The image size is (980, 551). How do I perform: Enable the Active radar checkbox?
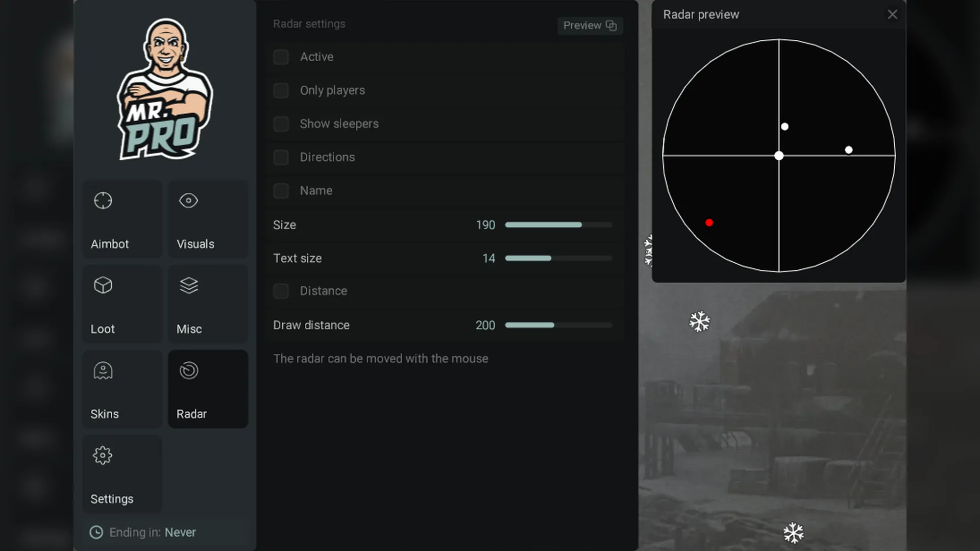tap(281, 57)
